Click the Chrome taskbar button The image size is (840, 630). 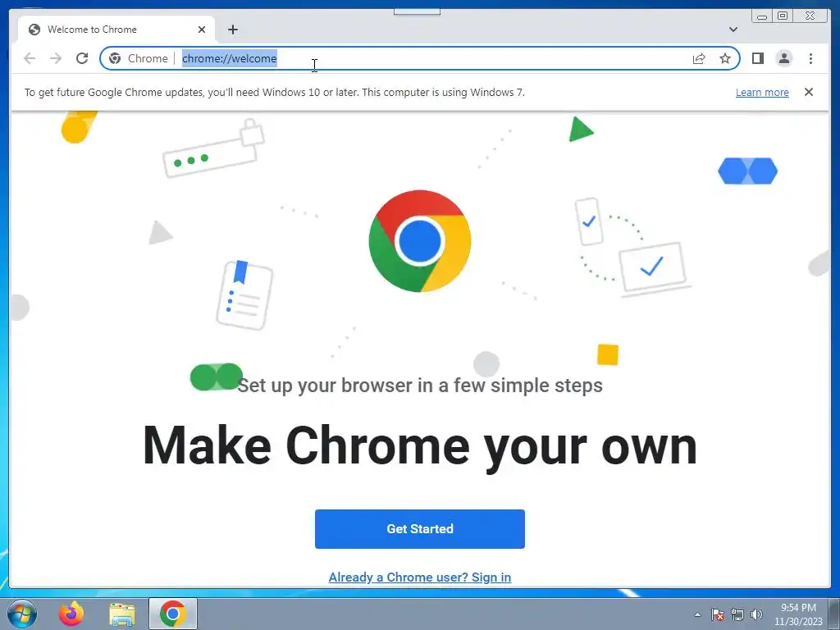pos(172,614)
